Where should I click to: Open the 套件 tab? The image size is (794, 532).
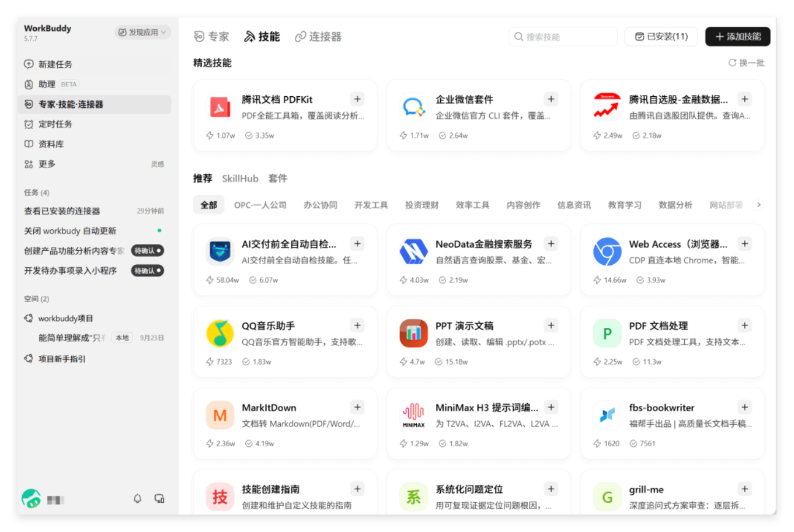click(x=278, y=178)
